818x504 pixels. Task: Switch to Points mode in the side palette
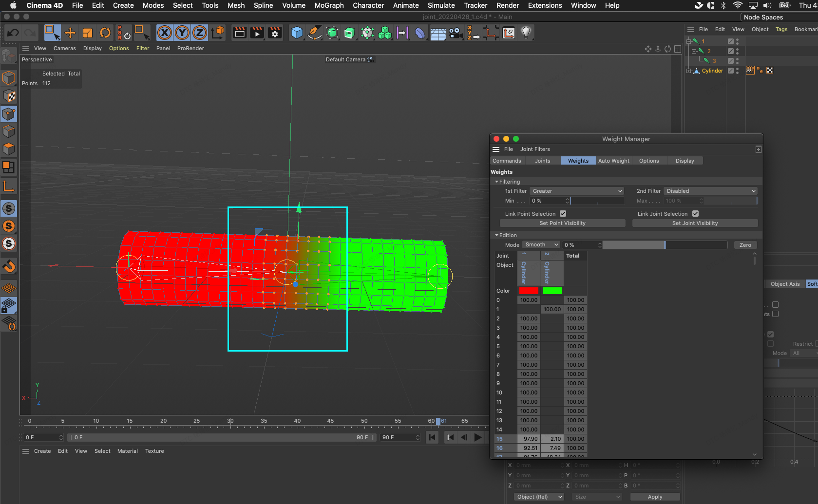[9, 114]
